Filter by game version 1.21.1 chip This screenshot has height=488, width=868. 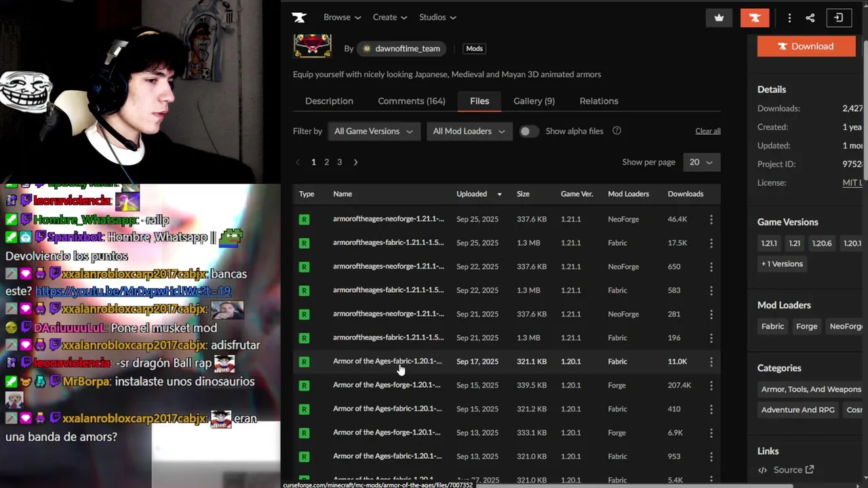point(769,243)
